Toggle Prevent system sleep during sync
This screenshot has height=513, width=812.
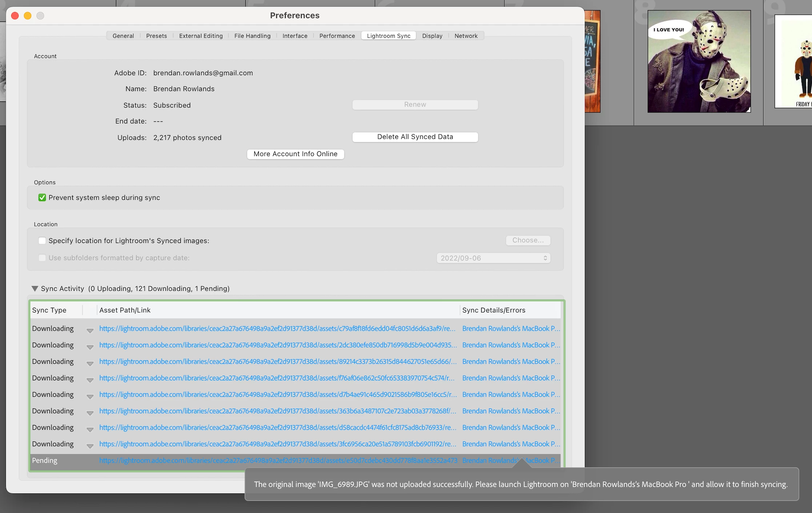point(42,198)
